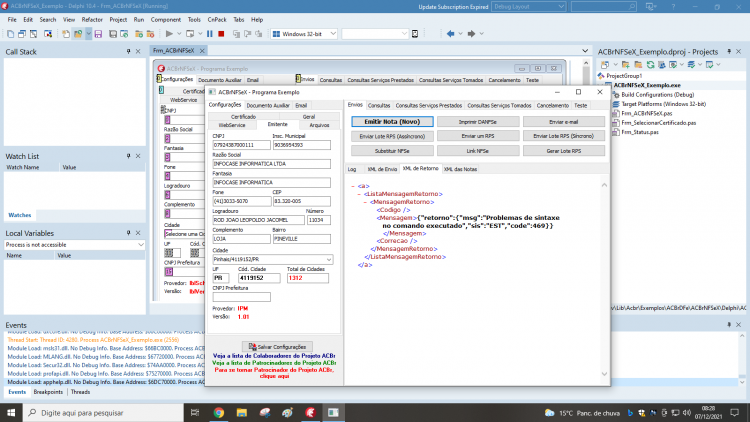Click the Salvar Configurações button
The image size is (750, 422).
click(277, 346)
